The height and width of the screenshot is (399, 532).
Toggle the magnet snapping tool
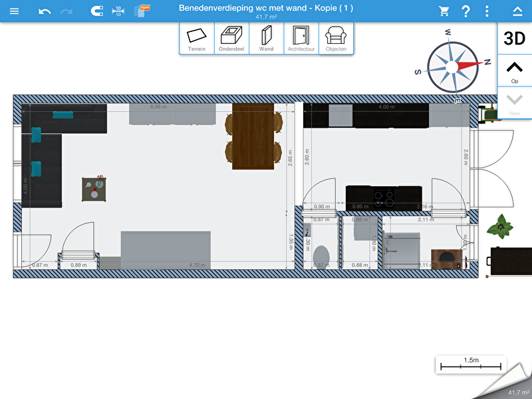pos(96,11)
